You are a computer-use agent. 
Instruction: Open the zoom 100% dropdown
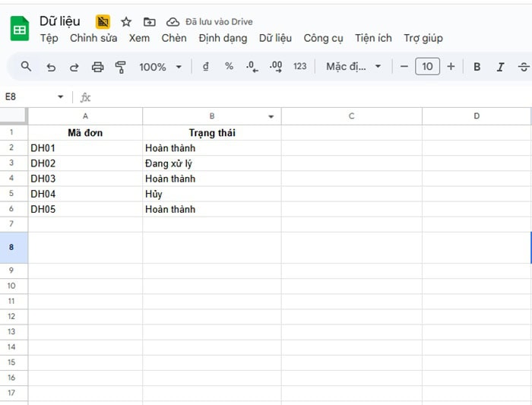(x=160, y=67)
